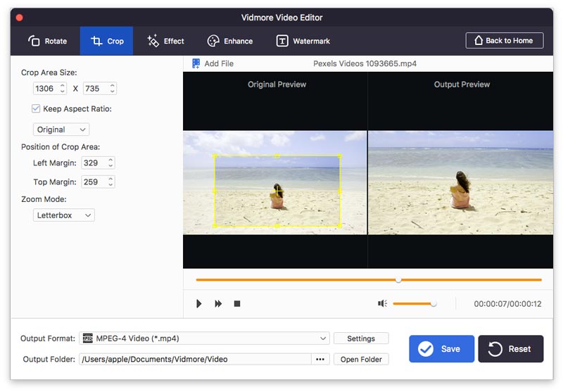The image size is (563, 392).
Task: Click the Open Folder button
Action: coord(361,359)
